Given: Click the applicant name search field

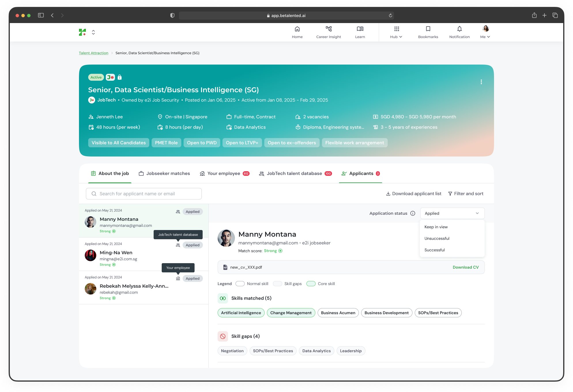Looking at the screenshot, I should coord(144,194).
